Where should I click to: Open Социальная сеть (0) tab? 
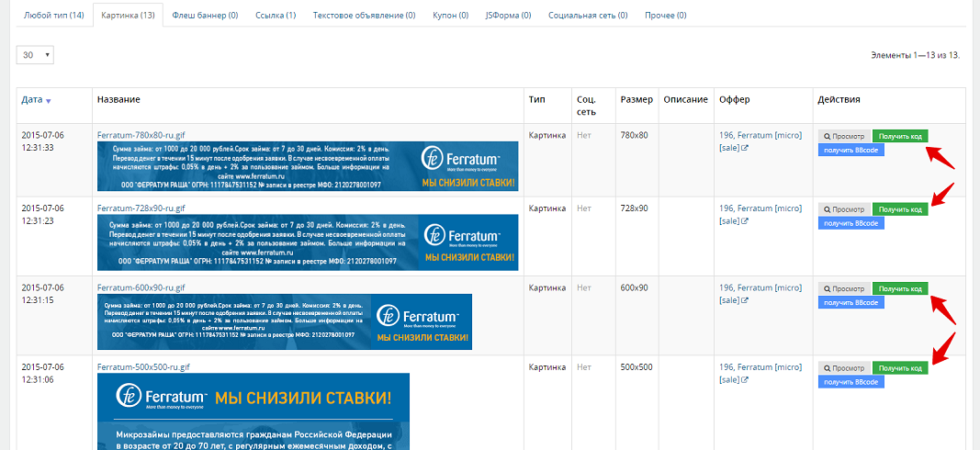click(588, 15)
